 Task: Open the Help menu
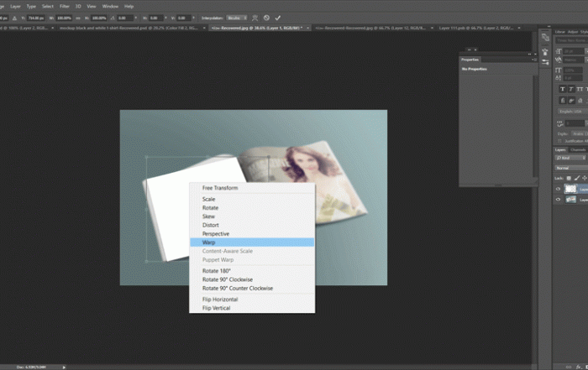click(129, 7)
